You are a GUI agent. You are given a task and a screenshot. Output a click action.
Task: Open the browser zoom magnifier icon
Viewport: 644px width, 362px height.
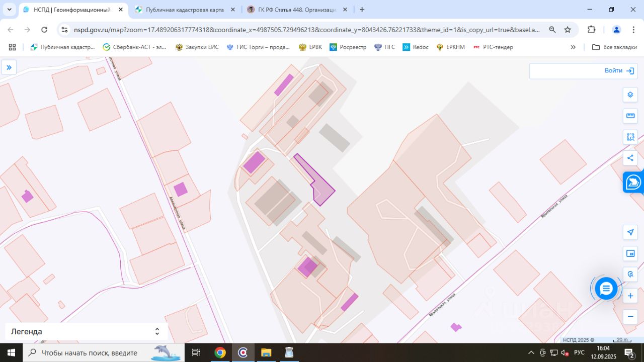552,30
